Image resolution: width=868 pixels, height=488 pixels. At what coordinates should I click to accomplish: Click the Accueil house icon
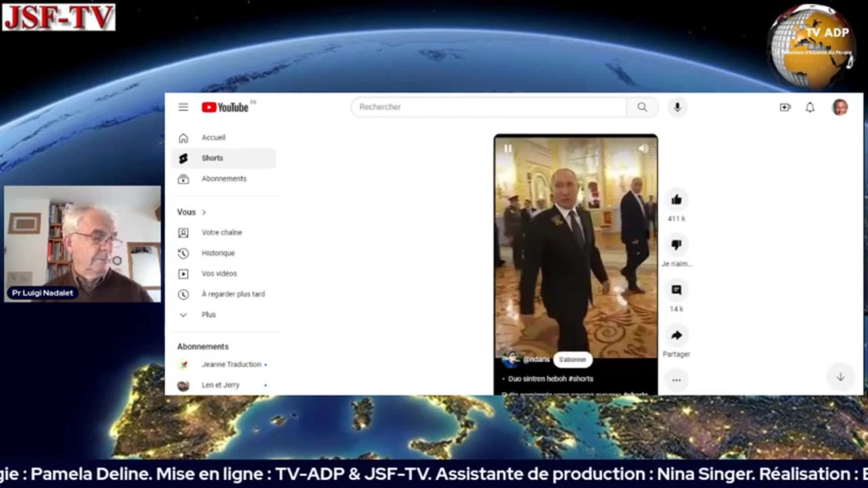click(x=183, y=138)
